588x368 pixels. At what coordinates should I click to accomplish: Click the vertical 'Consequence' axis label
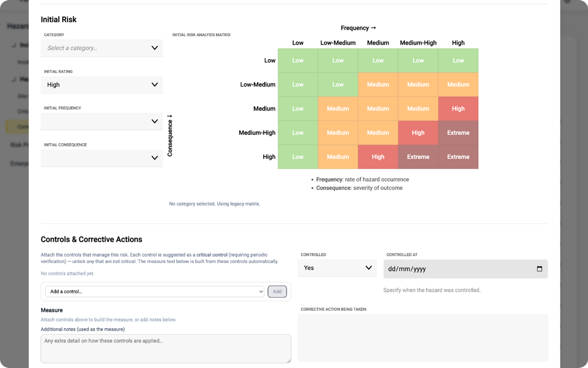170,135
